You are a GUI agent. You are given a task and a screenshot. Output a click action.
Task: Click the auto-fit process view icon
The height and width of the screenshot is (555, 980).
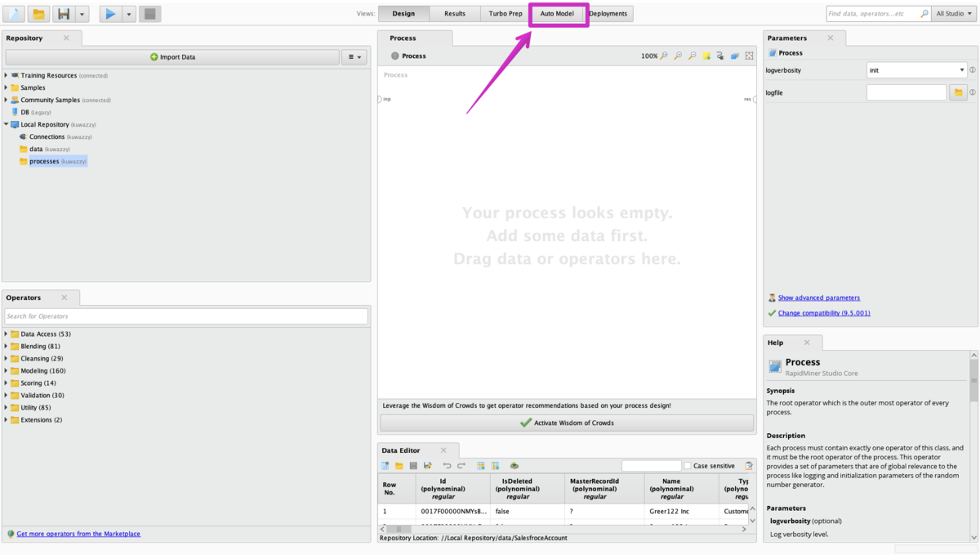749,56
